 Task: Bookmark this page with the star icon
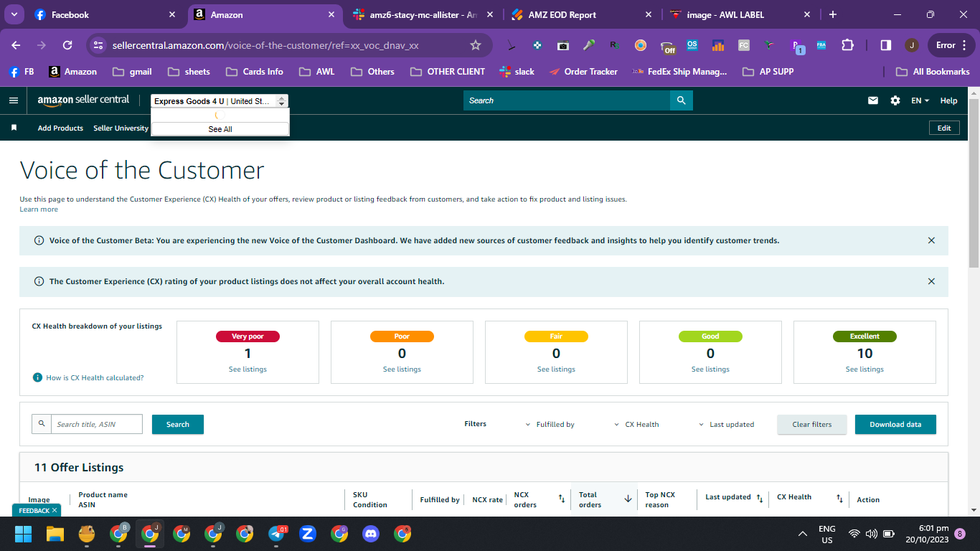pos(475,45)
